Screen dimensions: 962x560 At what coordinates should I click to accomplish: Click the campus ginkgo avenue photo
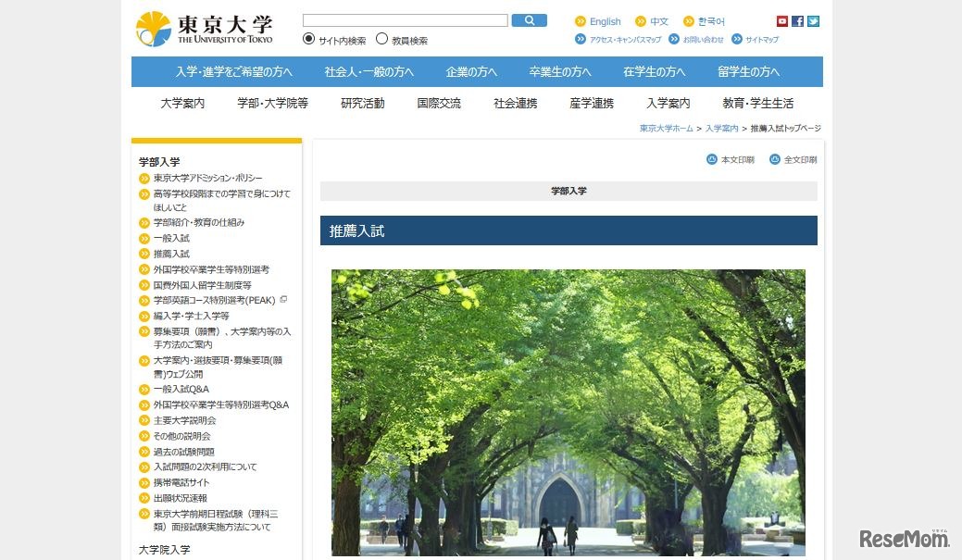coord(568,412)
